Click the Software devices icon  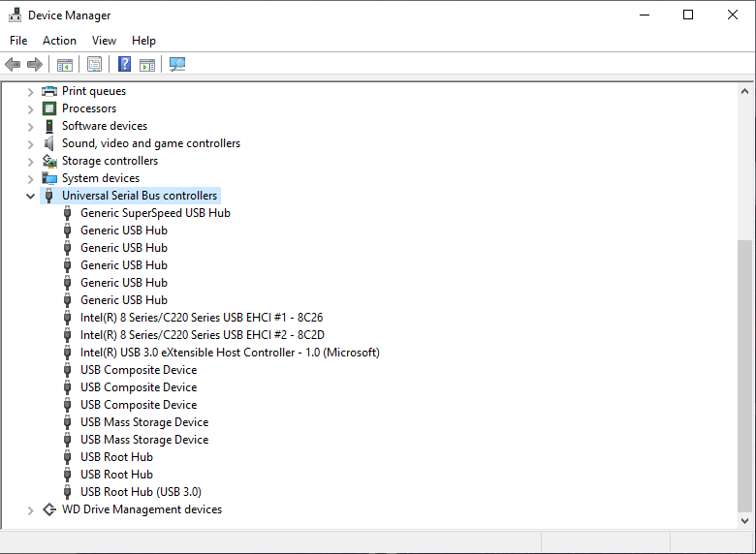(x=49, y=126)
